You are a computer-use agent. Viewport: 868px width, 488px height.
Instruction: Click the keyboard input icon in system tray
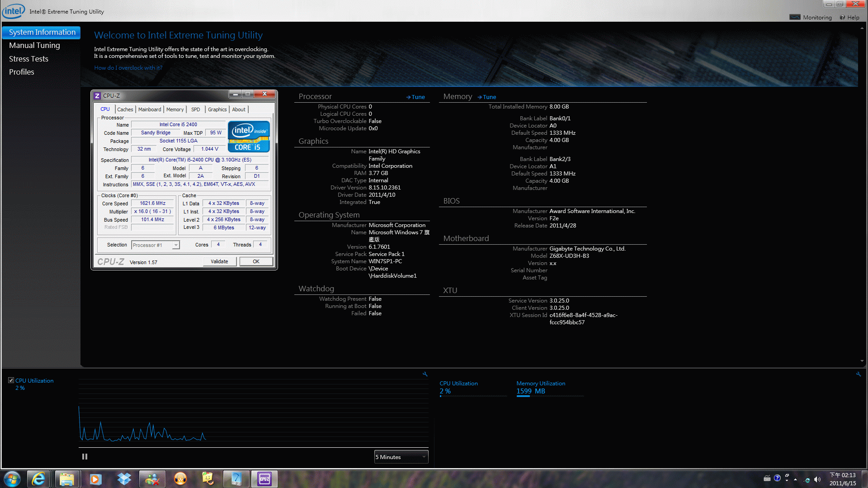click(767, 478)
